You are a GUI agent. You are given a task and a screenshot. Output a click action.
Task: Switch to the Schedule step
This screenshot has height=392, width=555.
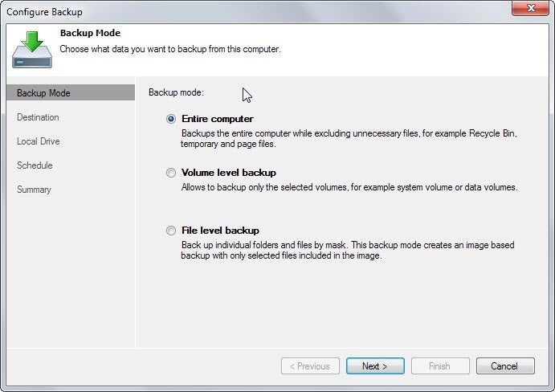(x=35, y=165)
